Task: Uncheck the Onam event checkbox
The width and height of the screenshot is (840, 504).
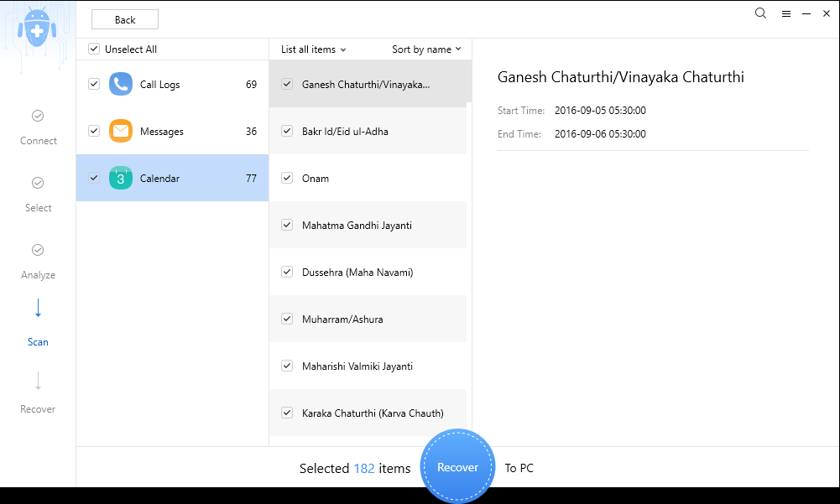Action: 287,179
